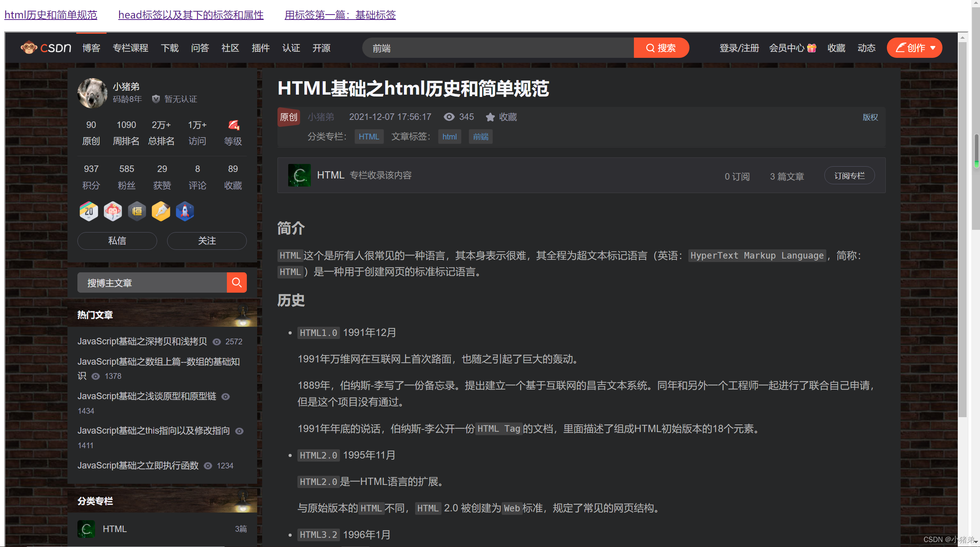This screenshot has width=980, height=547.
Task: Click the 私信 button
Action: pyautogui.click(x=117, y=241)
